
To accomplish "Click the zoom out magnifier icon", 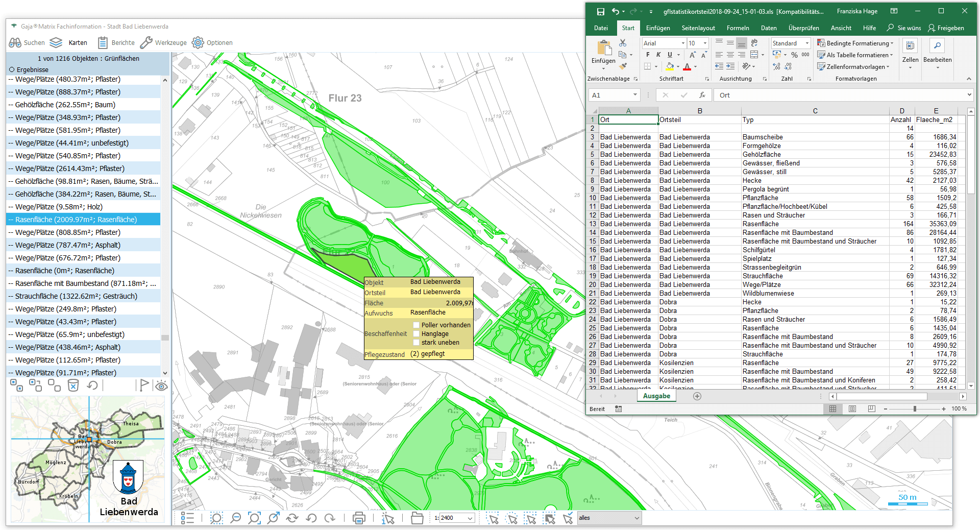I will click(235, 518).
